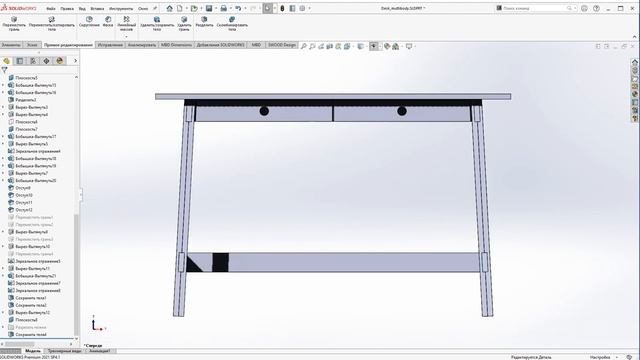This screenshot has width=640, height=360.
Task: Select the Линейный массив pattern tool
Action: [x=127, y=24]
